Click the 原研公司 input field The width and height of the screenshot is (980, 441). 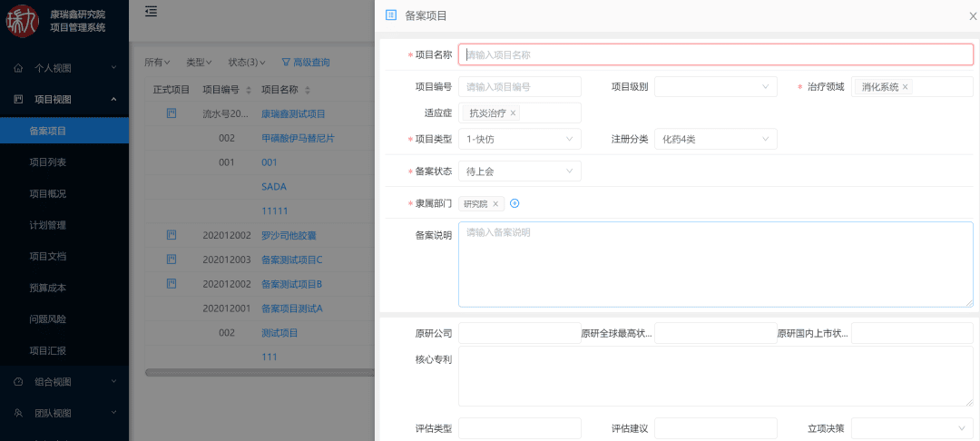(520, 333)
